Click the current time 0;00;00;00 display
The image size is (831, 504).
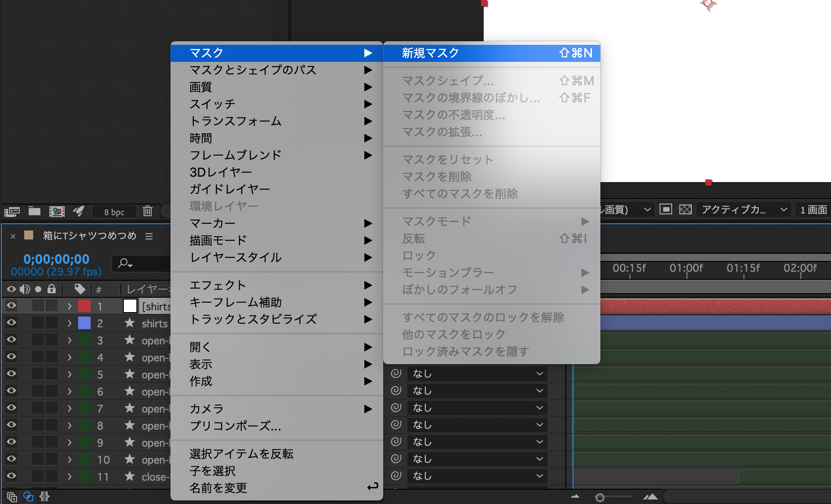click(57, 259)
